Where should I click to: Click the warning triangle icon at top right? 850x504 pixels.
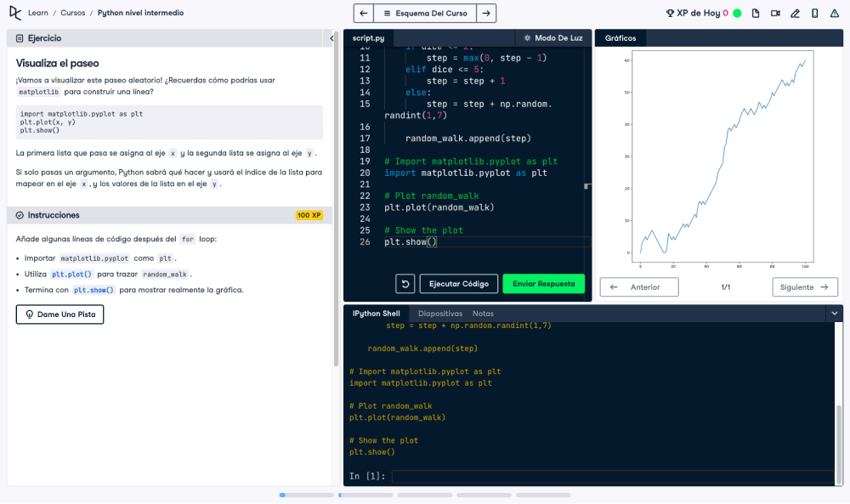pos(834,13)
